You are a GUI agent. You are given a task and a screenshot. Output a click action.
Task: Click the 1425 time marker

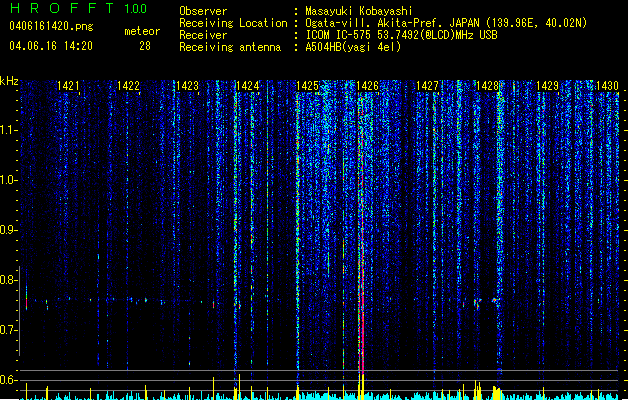click(x=307, y=86)
